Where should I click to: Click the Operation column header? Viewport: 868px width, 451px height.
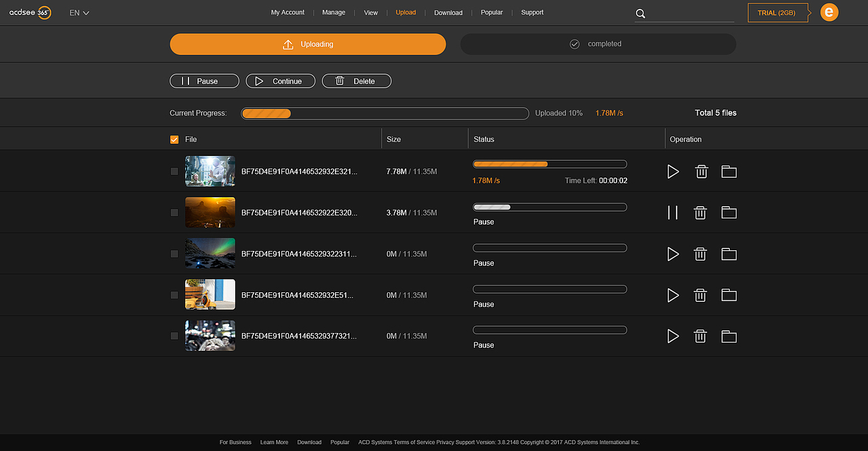686,139
